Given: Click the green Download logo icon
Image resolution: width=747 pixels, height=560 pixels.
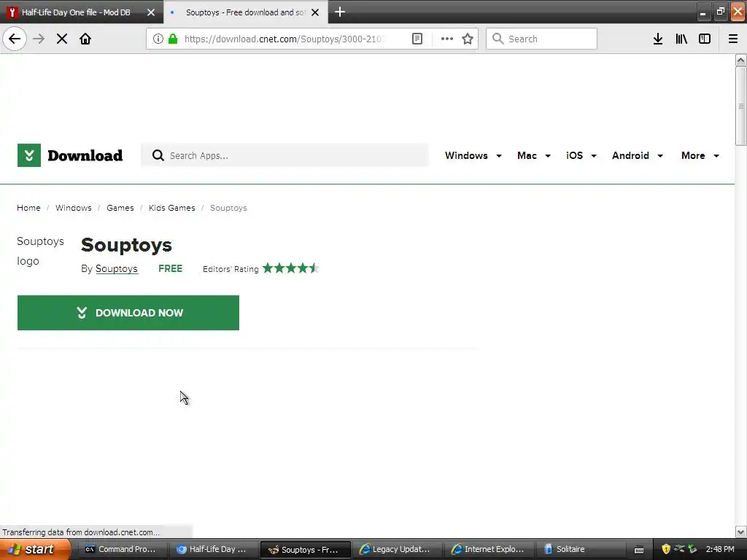Looking at the screenshot, I should click(29, 155).
